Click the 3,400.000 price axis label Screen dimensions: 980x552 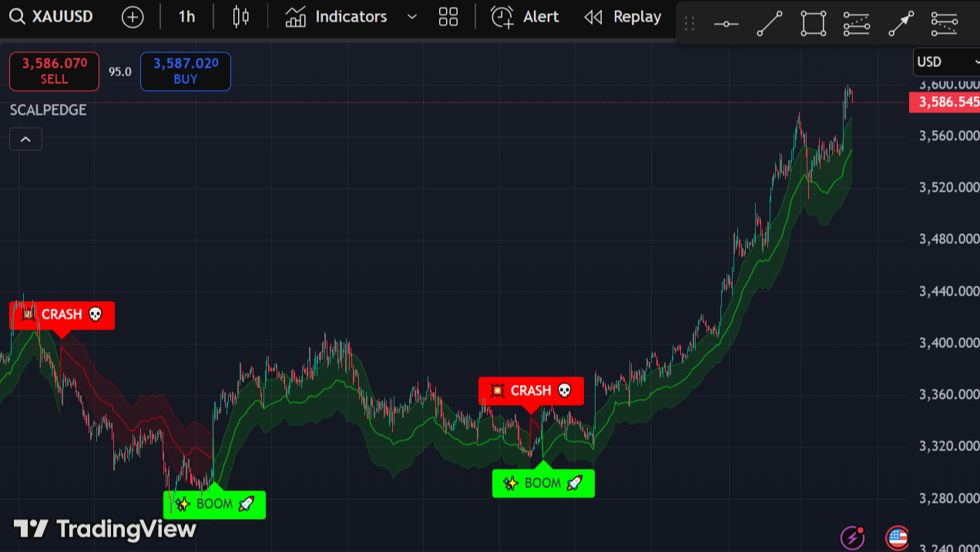948,343
